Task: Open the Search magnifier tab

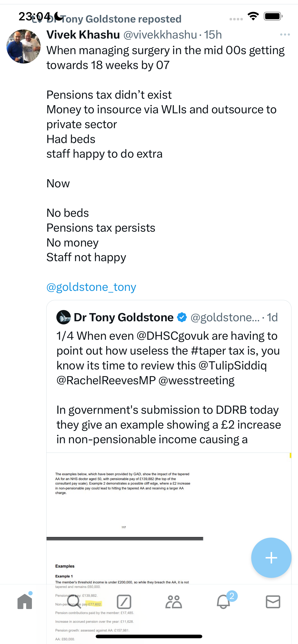Action: click(74, 601)
